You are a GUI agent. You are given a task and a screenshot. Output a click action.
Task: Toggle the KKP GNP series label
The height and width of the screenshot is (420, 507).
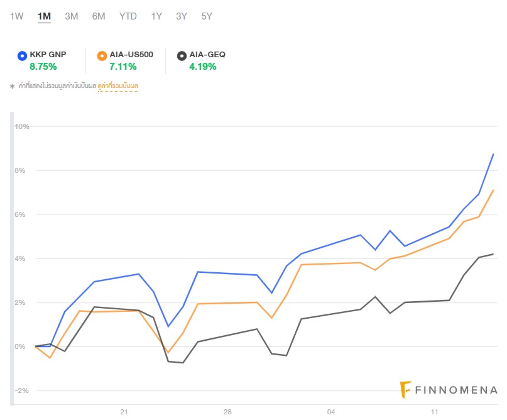(48, 55)
